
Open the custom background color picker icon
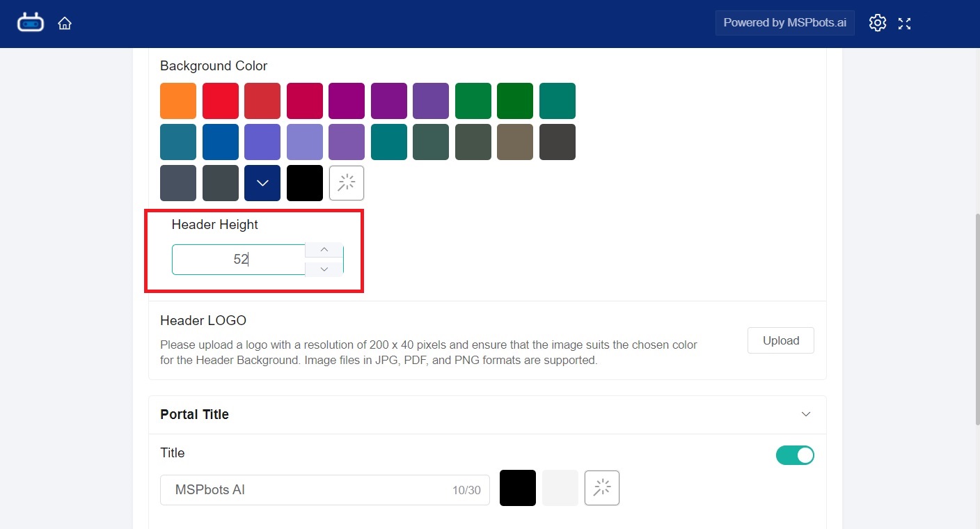click(x=346, y=182)
